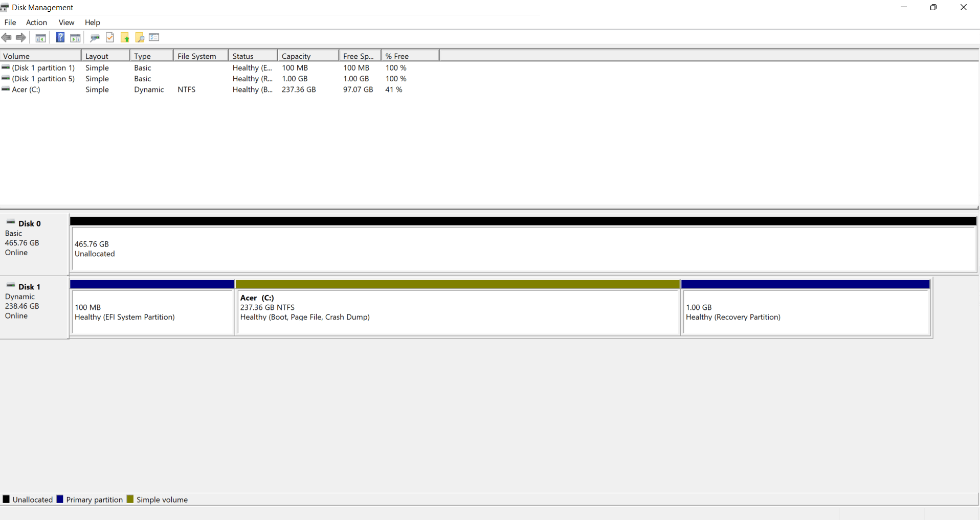Click the Forward navigation arrow

[20, 37]
